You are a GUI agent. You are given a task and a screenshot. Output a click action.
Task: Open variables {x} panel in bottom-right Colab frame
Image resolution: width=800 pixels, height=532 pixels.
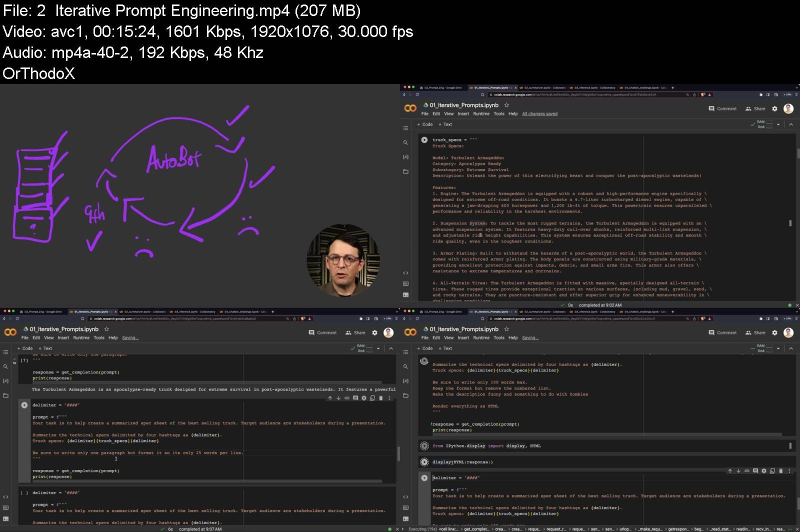405,381
